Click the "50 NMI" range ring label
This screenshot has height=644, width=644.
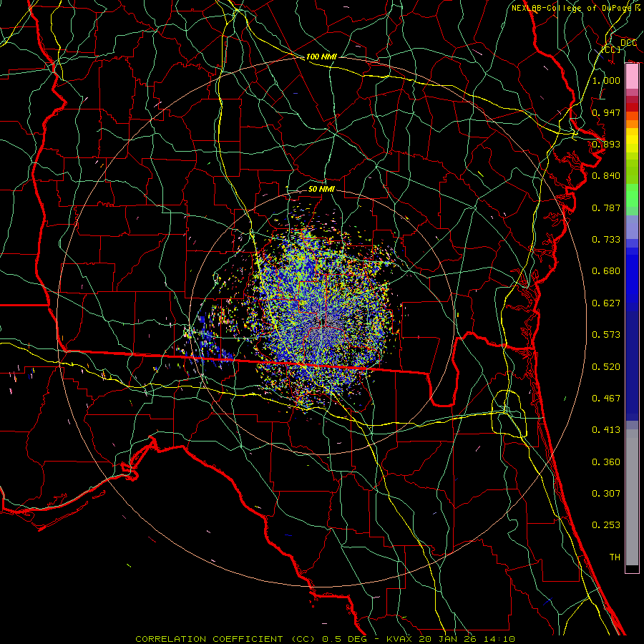(x=321, y=189)
